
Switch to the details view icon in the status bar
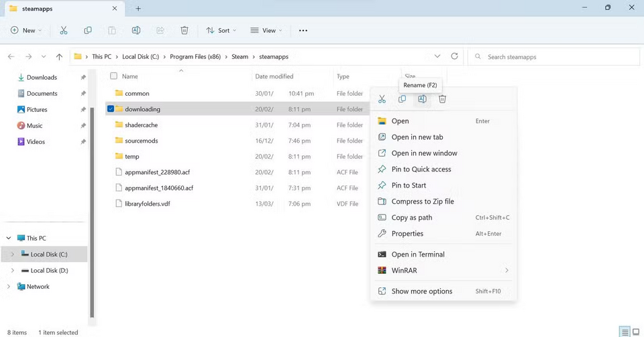625,332
